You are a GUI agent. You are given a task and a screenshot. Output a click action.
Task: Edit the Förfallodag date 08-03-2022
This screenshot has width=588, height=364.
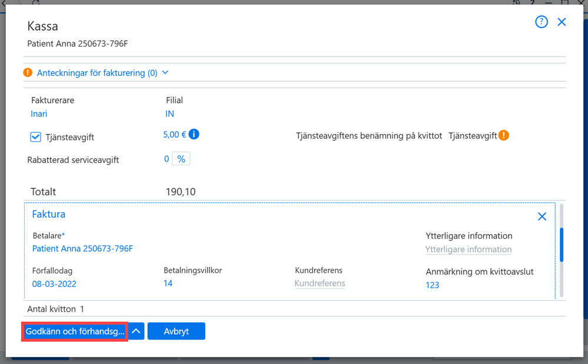pyautogui.click(x=54, y=284)
